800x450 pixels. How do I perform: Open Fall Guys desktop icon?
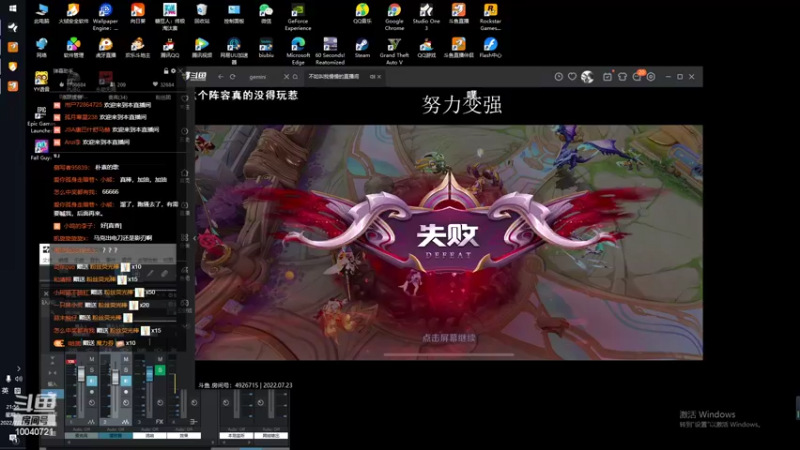pos(41,149)
